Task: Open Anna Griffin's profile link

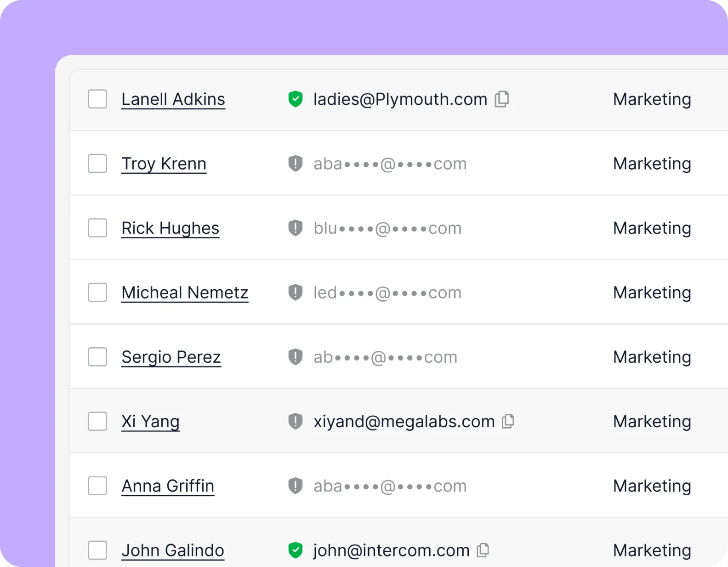Action: coord(168,486)
